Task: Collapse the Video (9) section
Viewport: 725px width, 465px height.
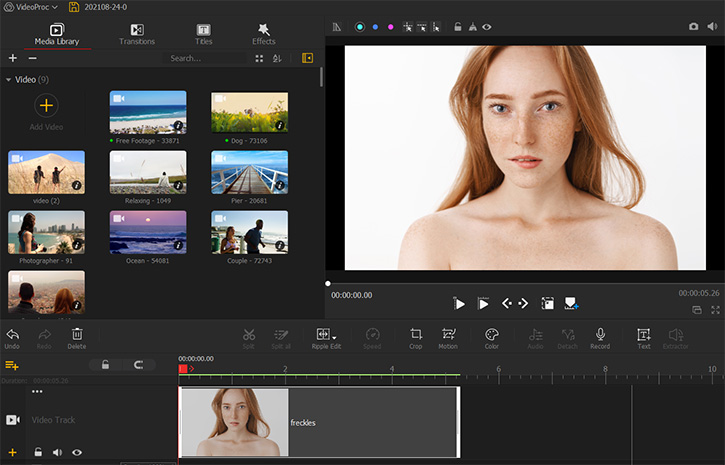Action: 9,79
